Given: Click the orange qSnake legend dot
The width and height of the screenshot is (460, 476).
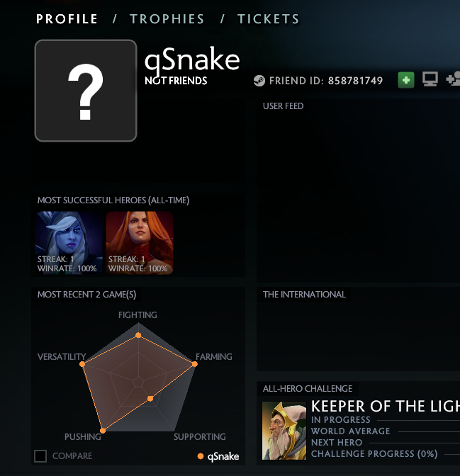Looking at the screenshot, I should [x=200, y=456].
